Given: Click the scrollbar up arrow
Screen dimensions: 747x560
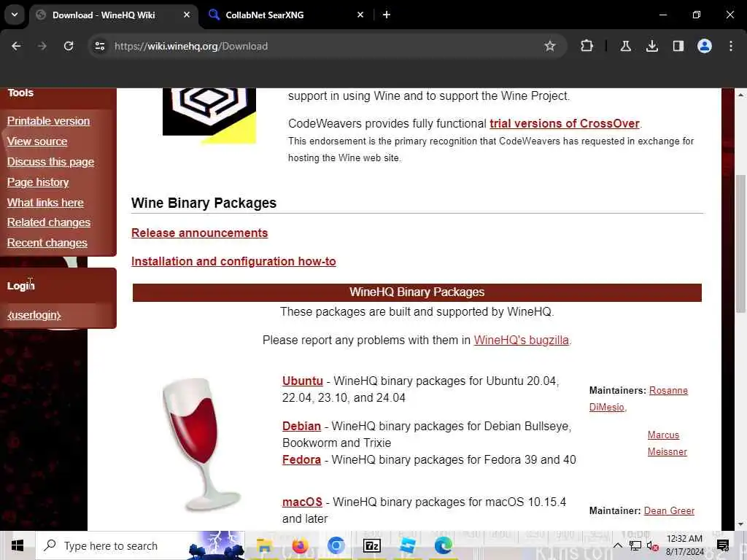Looking at the screenshot, I should tap(740, 95).
